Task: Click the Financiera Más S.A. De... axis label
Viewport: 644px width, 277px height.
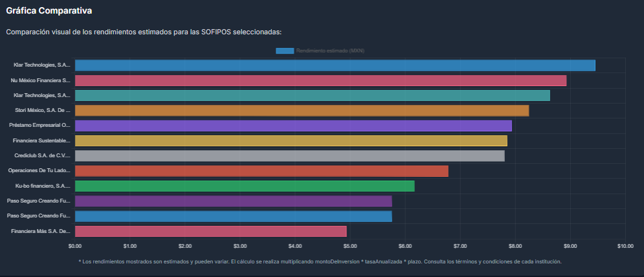Action: [x=41, y=232]
